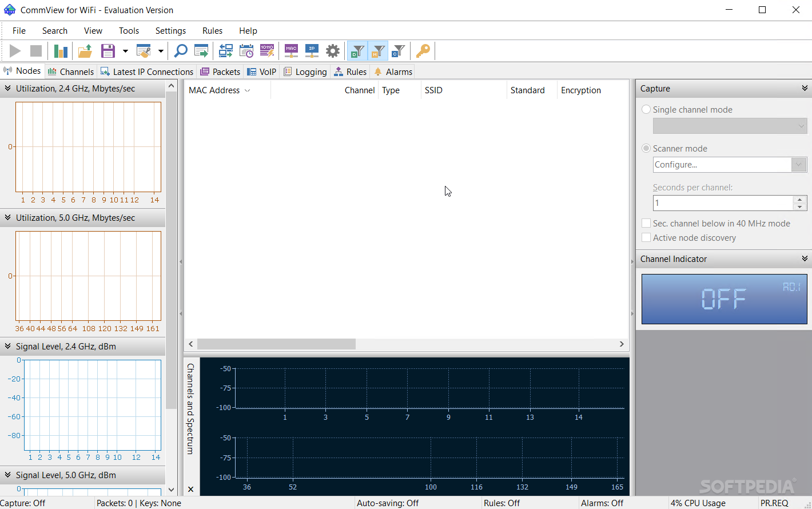Open the reconstruct sessions toolbar icon
This screenshot has width=812, height=509.
(x=226, y=51)
